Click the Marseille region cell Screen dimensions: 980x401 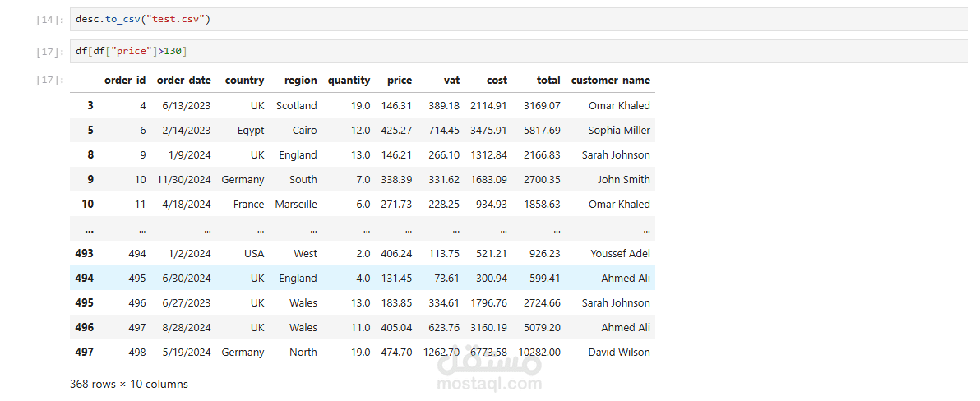coord(296,205)
